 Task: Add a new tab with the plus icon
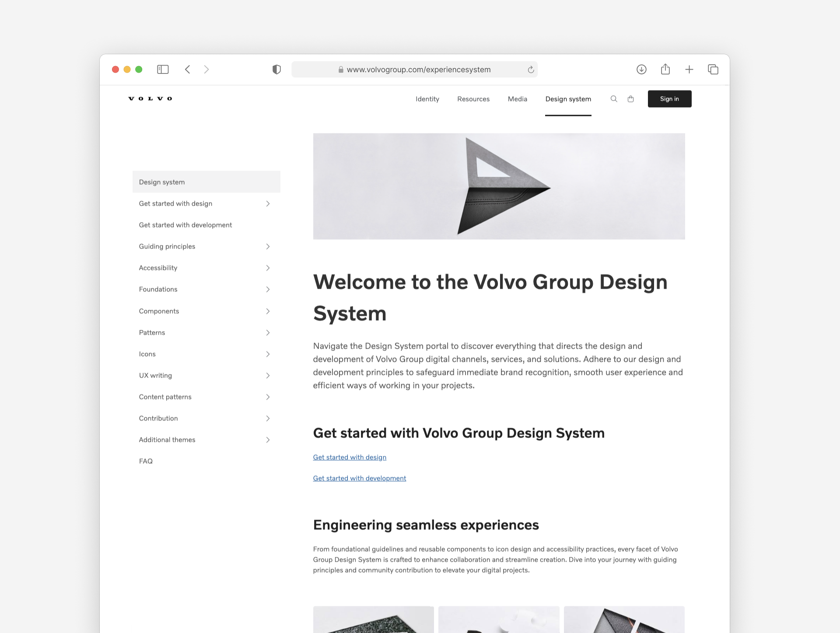(x=689, y=69)
